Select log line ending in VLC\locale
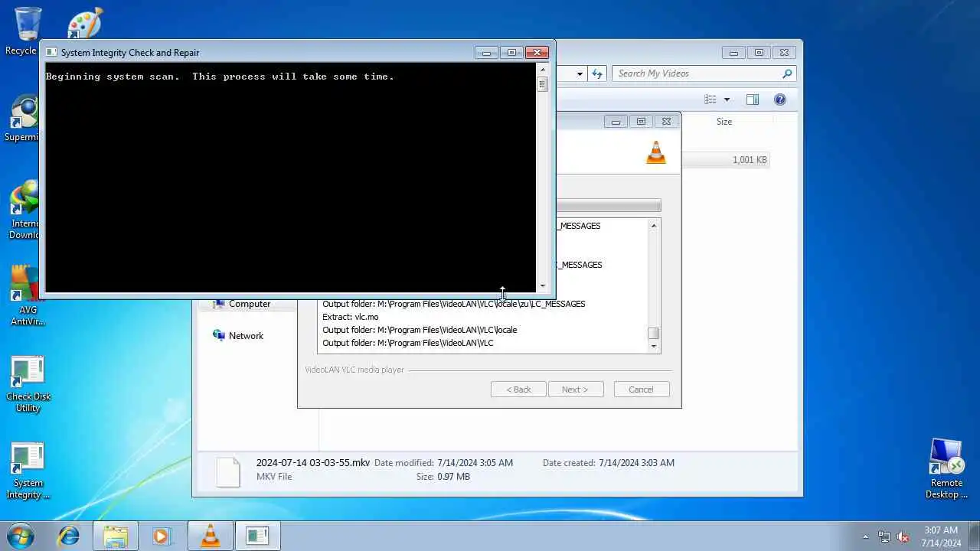 pyautogui.click(x=420, y=330)
